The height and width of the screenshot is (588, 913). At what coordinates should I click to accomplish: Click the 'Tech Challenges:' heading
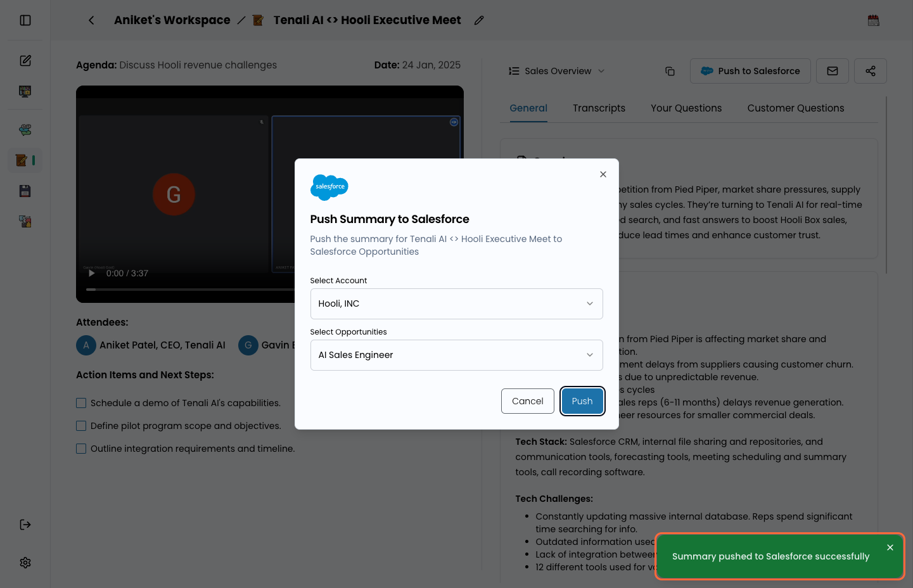(x=554, y=499)
